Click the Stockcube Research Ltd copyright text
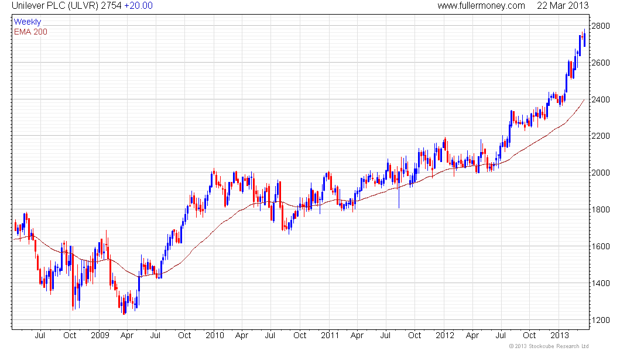This screenshot has width=644, height=351. coord(549,346)
